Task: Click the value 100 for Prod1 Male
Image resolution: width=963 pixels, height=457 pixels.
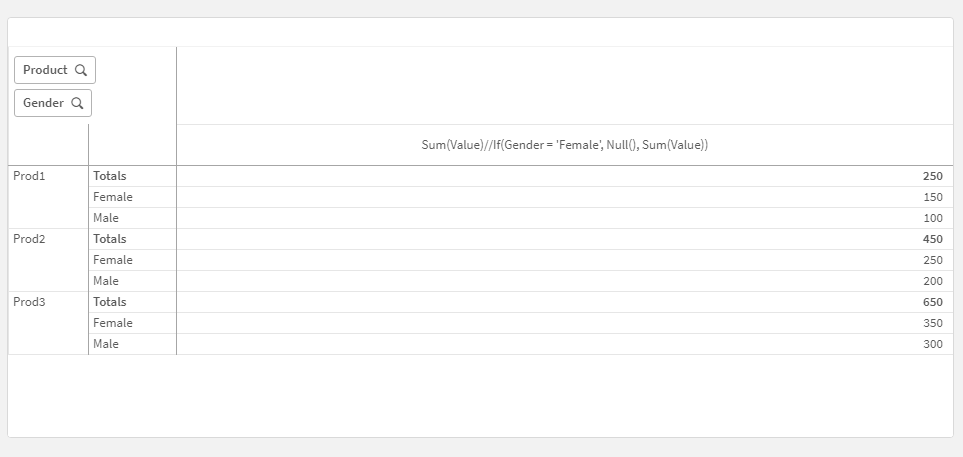Action: (933, 218)
